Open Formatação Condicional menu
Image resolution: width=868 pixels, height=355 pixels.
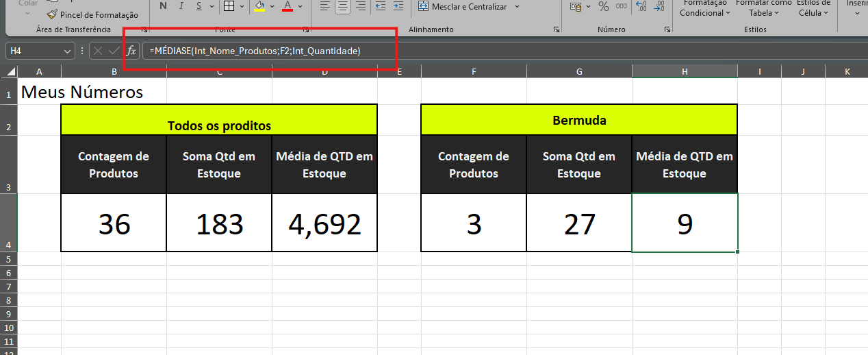click(704, 8)
